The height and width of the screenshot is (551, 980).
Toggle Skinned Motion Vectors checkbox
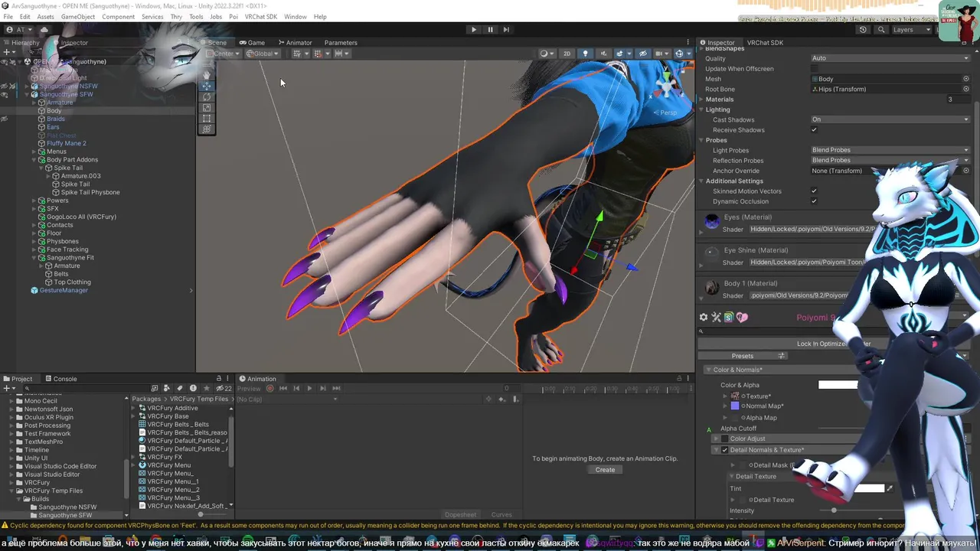click(x=815, y=191)
